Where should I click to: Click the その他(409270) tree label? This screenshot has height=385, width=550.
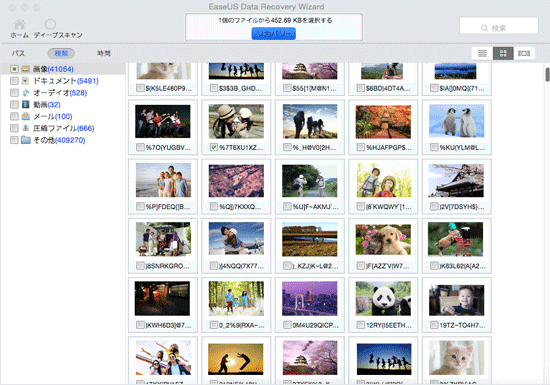59,140
